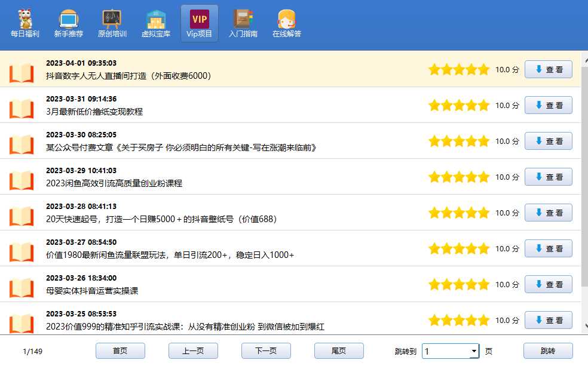
Task: Click timestamp 2023-03-26 18:34:00
Action: (x=81, y=278)
